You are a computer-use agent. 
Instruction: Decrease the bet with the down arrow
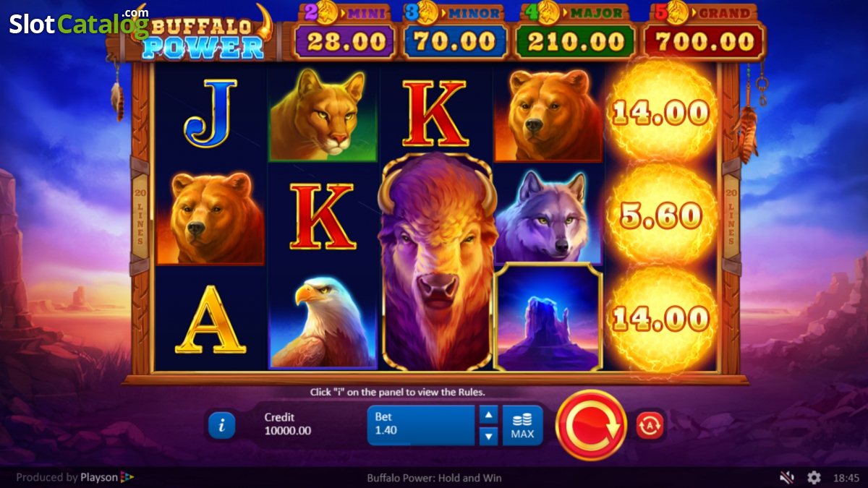[489, 436]
